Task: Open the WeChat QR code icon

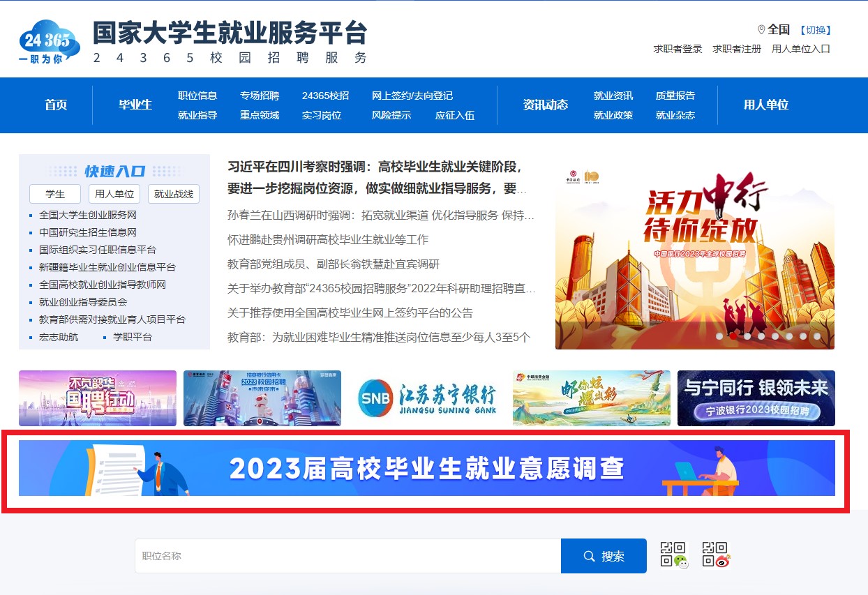Action: pyautogui.click(x=673, y=555)
